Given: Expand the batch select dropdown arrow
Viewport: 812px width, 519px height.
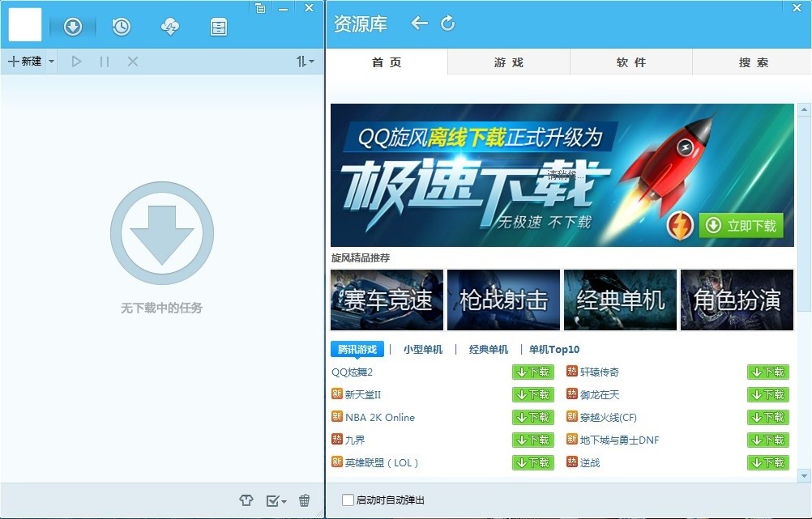Looking at the screenshot, I should (284, 500).
